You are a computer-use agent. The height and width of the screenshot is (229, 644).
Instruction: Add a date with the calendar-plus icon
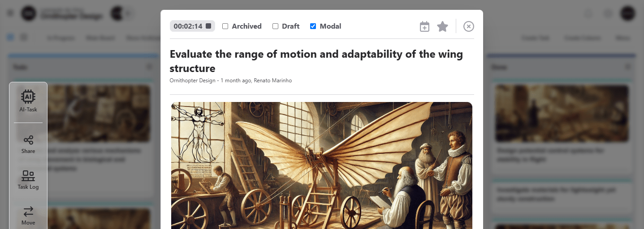click(x=424, y=26)
